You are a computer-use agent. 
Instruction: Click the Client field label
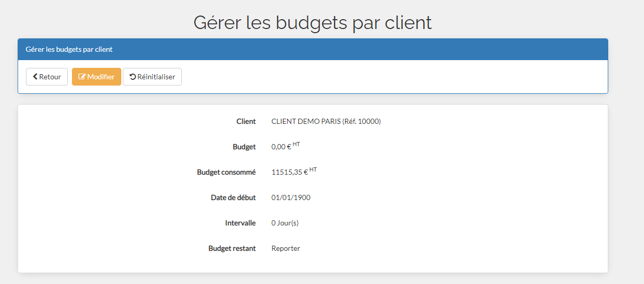click(246, 122)
